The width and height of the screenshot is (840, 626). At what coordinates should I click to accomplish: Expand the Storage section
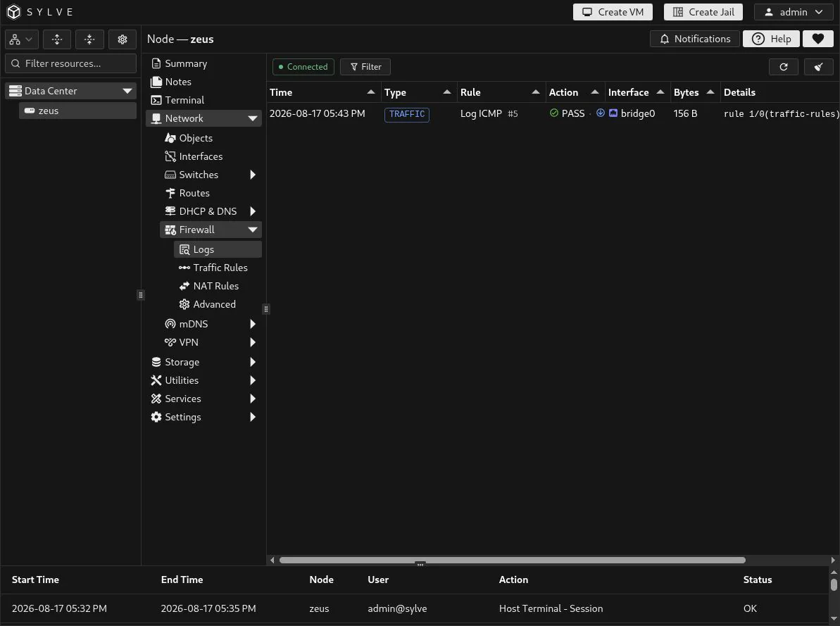pos(252,362)
